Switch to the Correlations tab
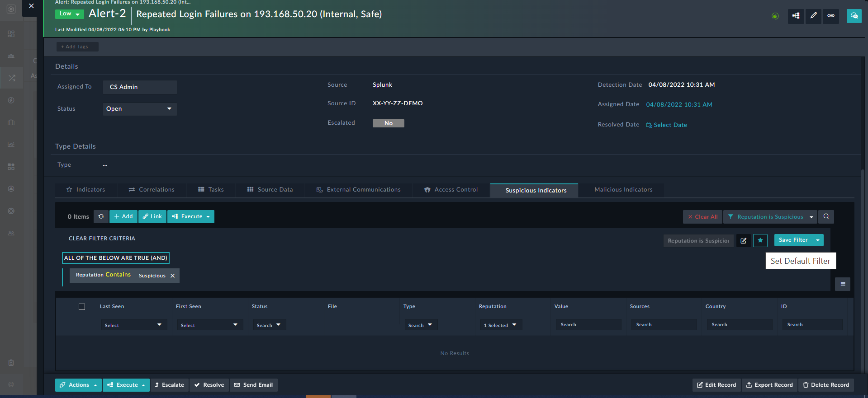 152,190
